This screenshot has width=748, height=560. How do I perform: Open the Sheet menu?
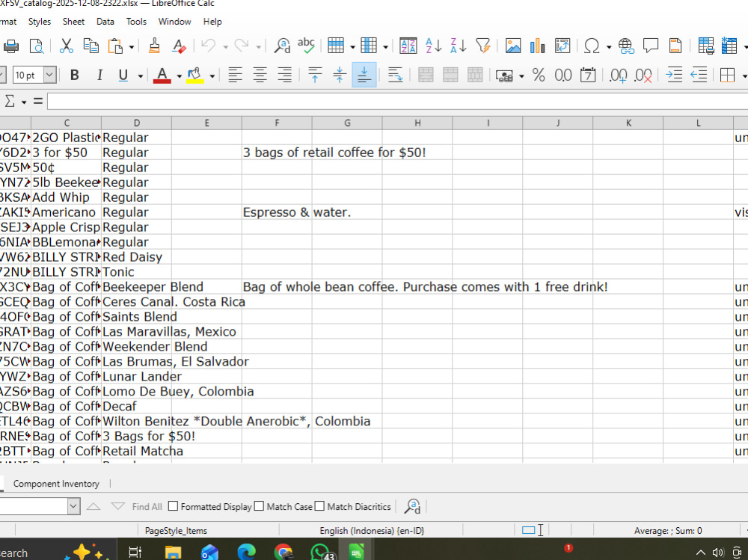73,22
